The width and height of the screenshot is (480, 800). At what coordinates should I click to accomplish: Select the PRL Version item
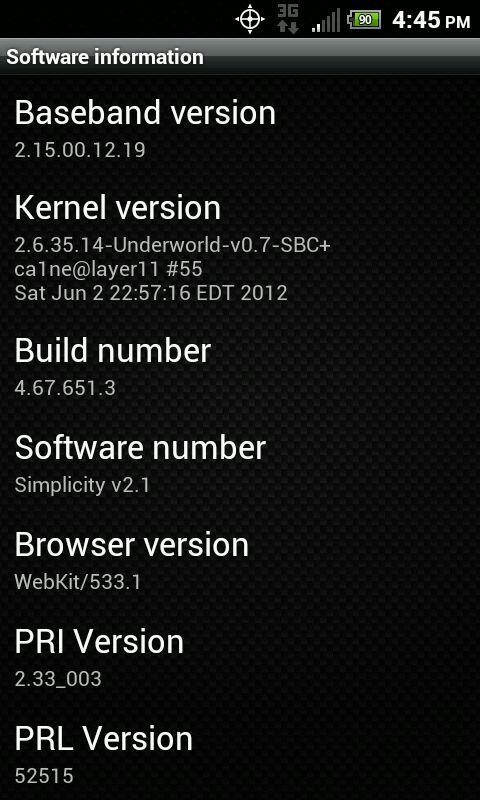[x=240, y=754]
